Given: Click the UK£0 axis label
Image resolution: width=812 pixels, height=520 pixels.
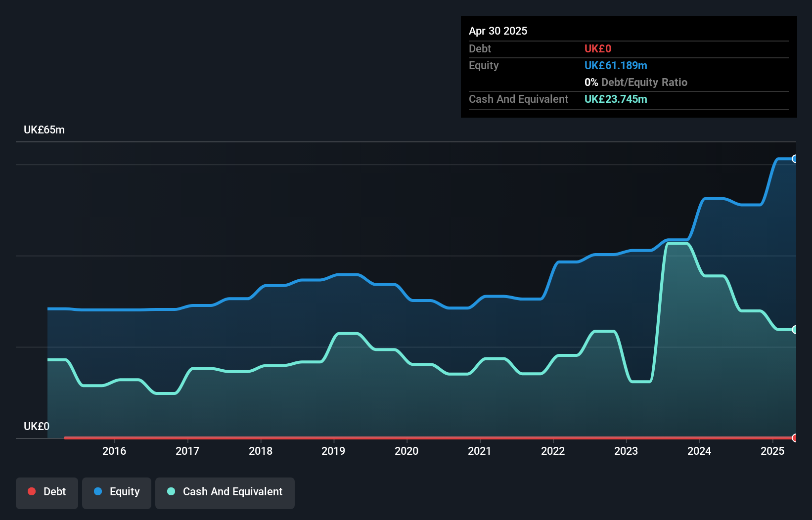Looking at the screenshot, I should [36, 426].
